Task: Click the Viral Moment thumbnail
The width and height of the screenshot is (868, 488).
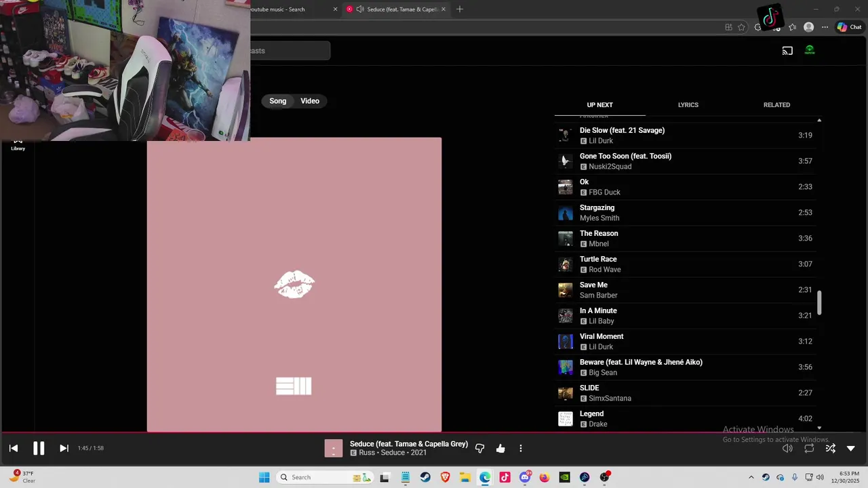Action: [x=565, y=342]
